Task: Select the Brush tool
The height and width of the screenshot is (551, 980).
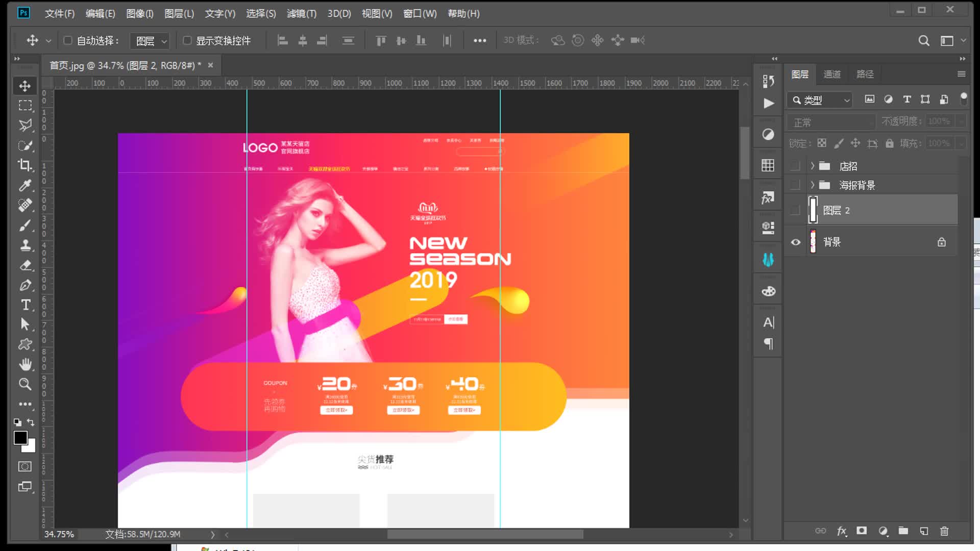Action: pyautogui.click(x=24, y=225)
